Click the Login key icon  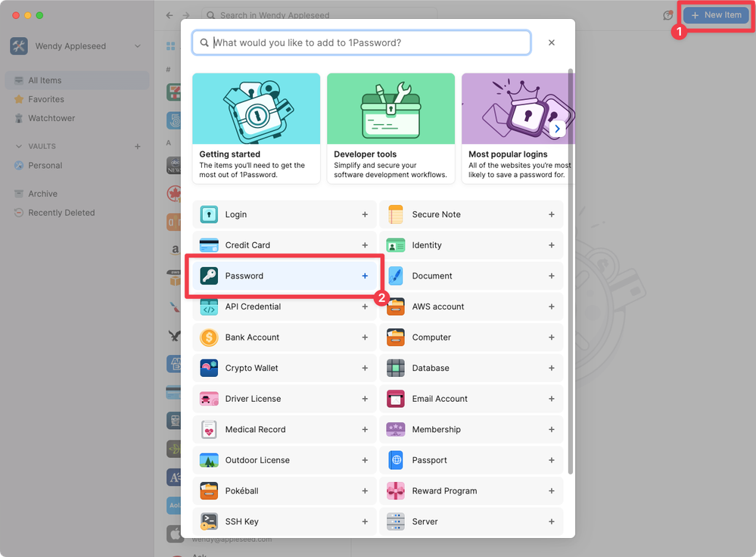209,215
